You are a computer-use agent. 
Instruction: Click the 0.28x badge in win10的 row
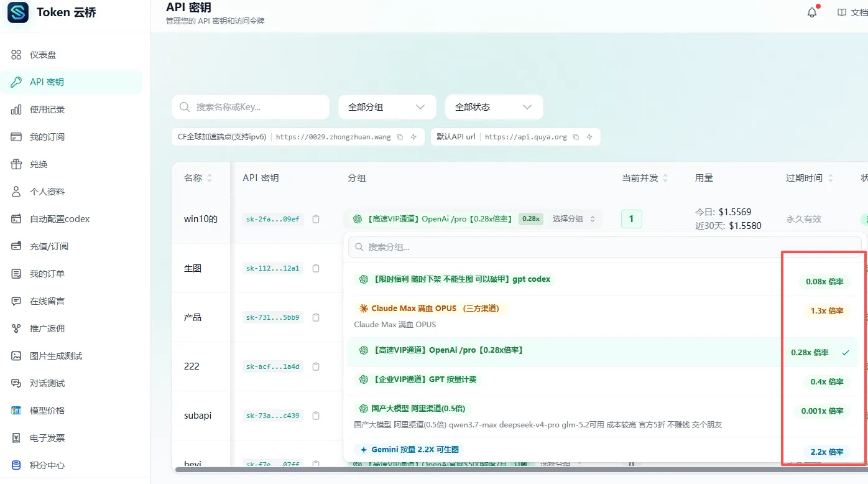coord(531,219)
